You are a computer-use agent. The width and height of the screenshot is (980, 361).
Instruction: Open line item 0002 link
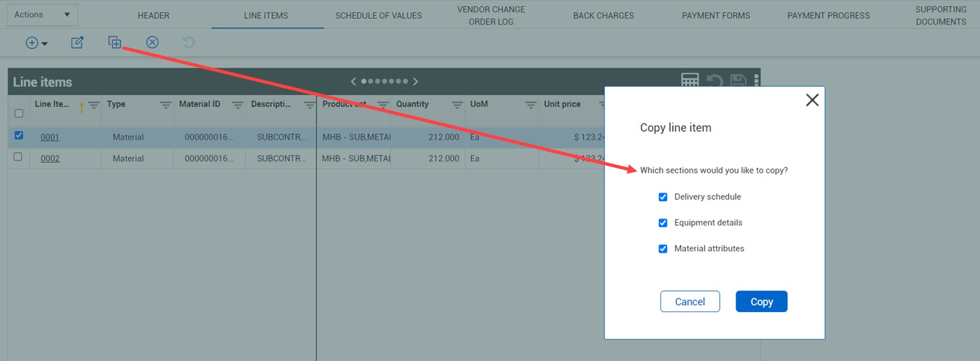point(50,159)
